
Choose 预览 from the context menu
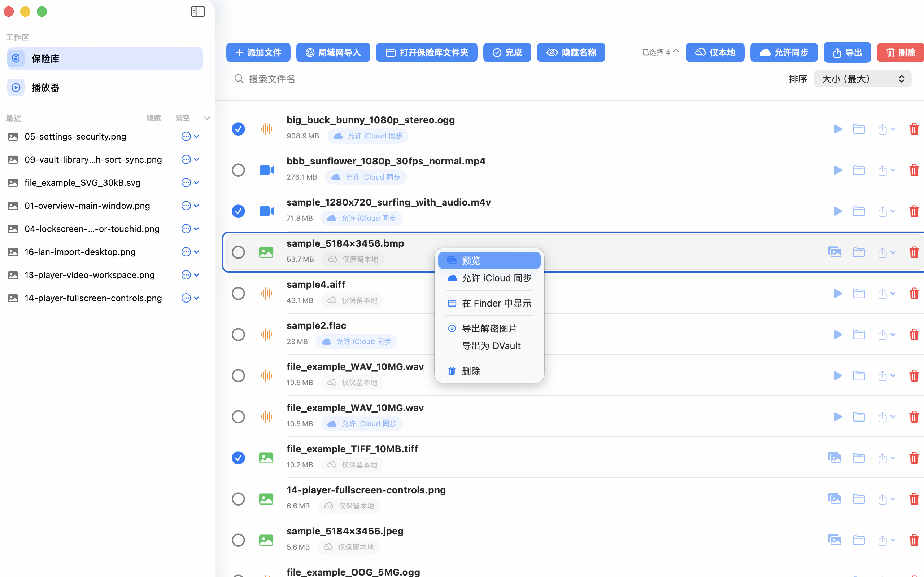tap(489, 260)
